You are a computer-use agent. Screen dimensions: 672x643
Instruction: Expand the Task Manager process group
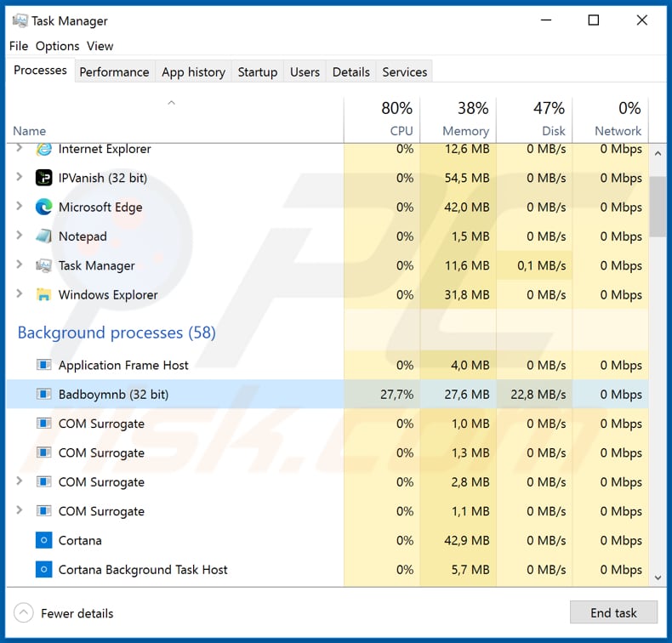click(x=19, y=265)
